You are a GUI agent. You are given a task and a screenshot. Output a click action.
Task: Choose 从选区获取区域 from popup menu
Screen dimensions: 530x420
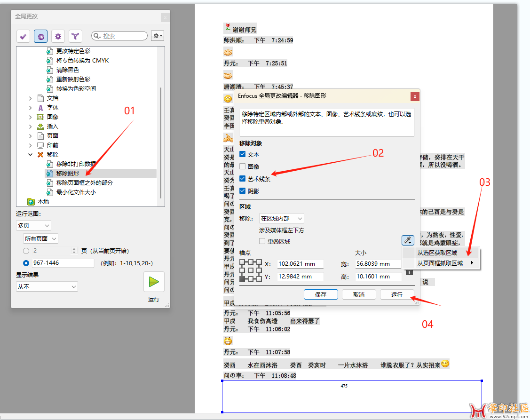coord(437,253)
